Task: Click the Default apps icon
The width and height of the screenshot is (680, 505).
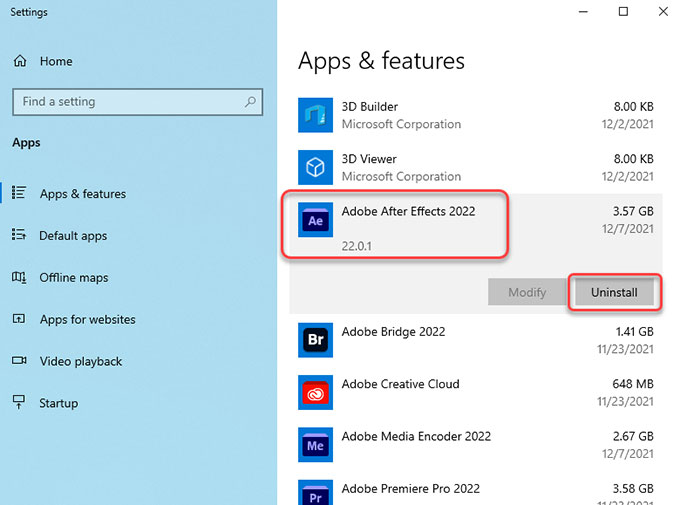Action: pyautogui.click(x=19, y=235)
